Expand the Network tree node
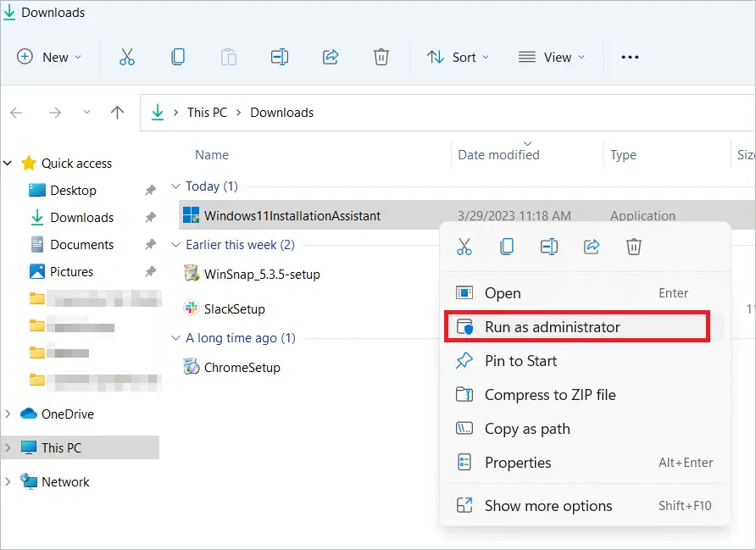The height and width of the screenshot is (550, 756). pos(8,481)
